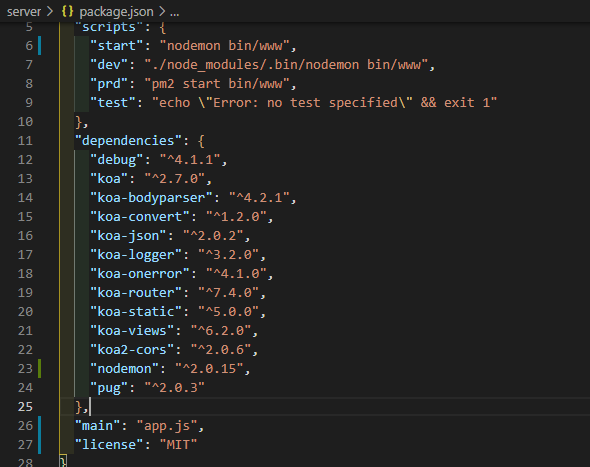Click the "^2.0.15" version value
Image resolution: width=590 pixels, height=467 pixels.
click(x=209, y=369)
